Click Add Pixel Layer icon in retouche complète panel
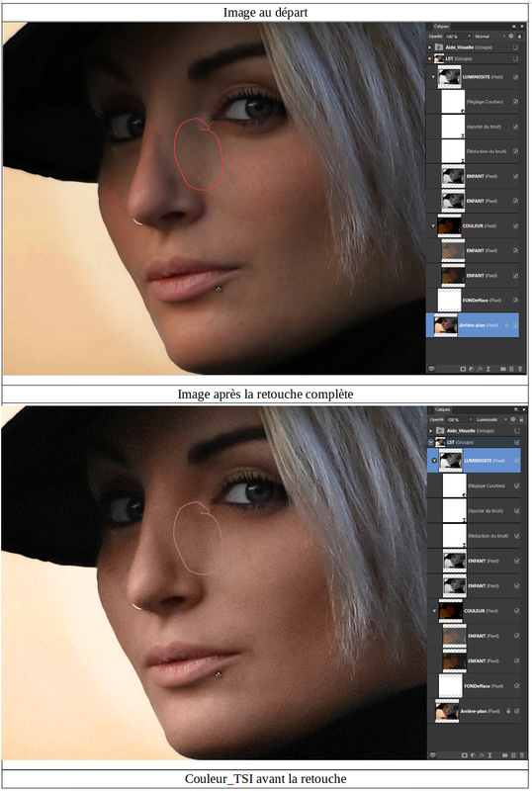 point(513,755)
